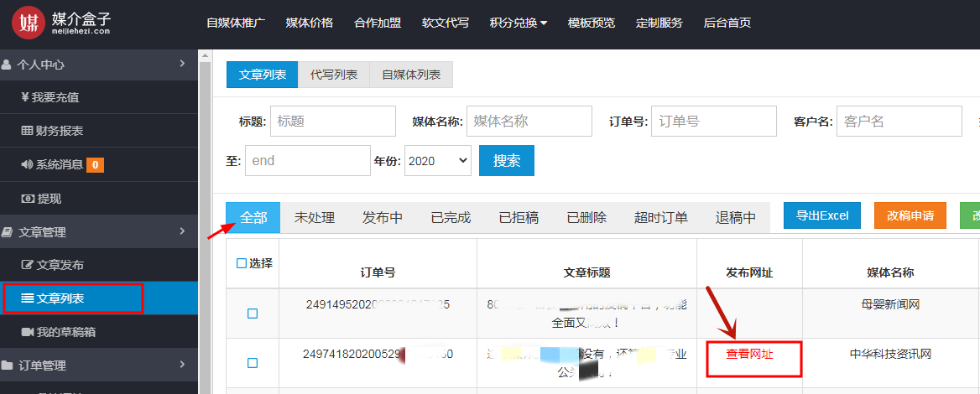Viewport: 980px width, 394px height.
Task: Click the orange 改稿申请 button
Action: click(910, 216)
